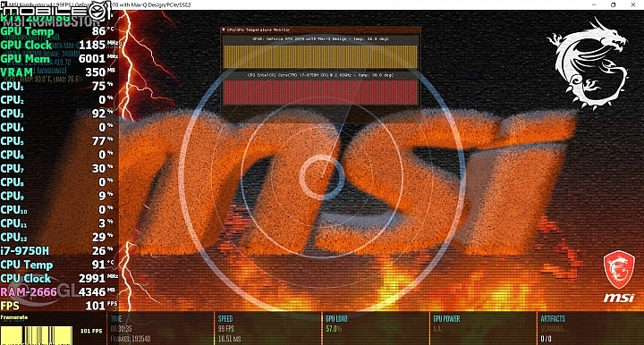Click the red MSI shield logo

coord(619,270)
